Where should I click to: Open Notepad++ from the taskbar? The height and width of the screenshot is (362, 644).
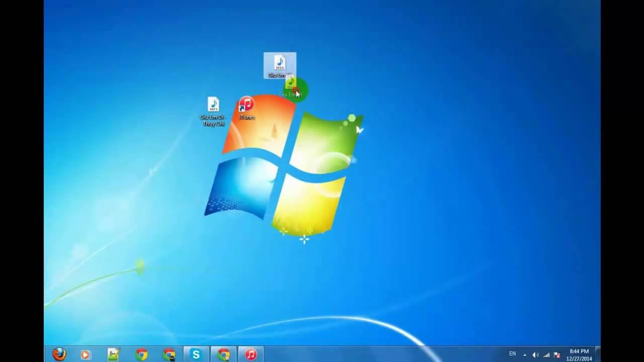click(113, 354)
